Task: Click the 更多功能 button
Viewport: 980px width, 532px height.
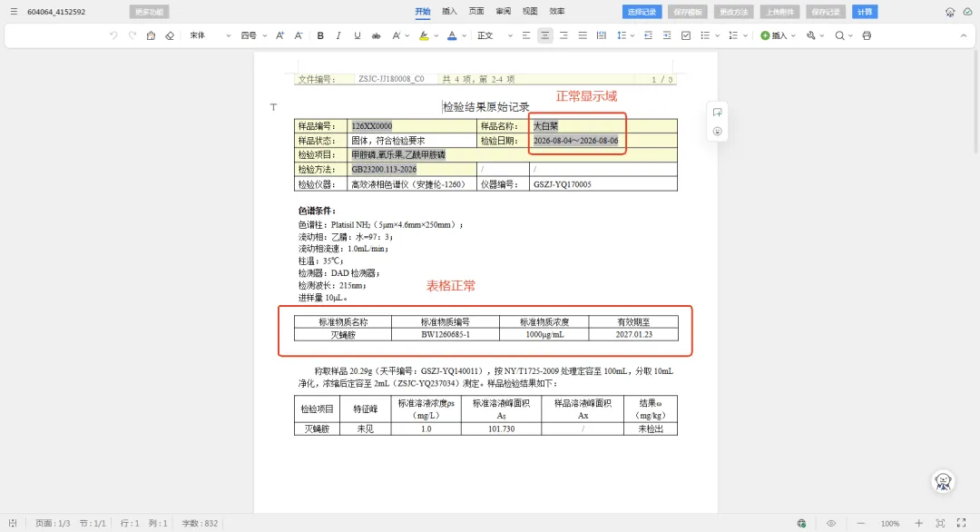Action: click(150, 12)
